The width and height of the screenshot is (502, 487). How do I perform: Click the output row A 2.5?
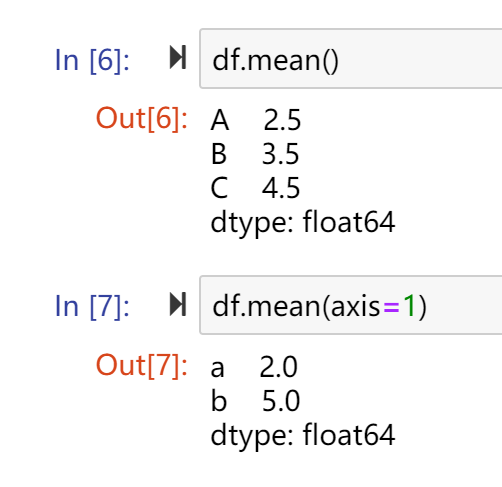[x=256, y=120]
